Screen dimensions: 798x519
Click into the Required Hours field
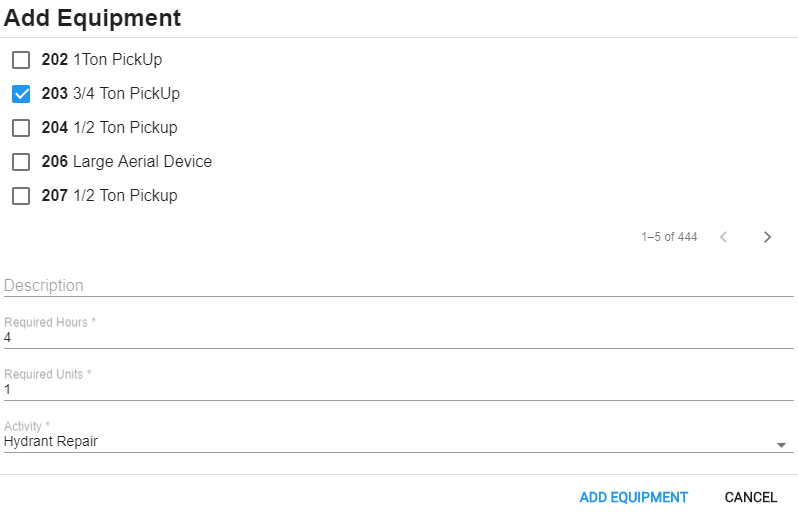[400, 338]
